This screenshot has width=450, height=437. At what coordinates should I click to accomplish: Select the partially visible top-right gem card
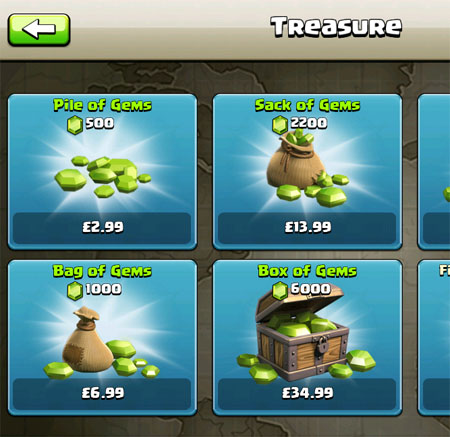[434, 172]
